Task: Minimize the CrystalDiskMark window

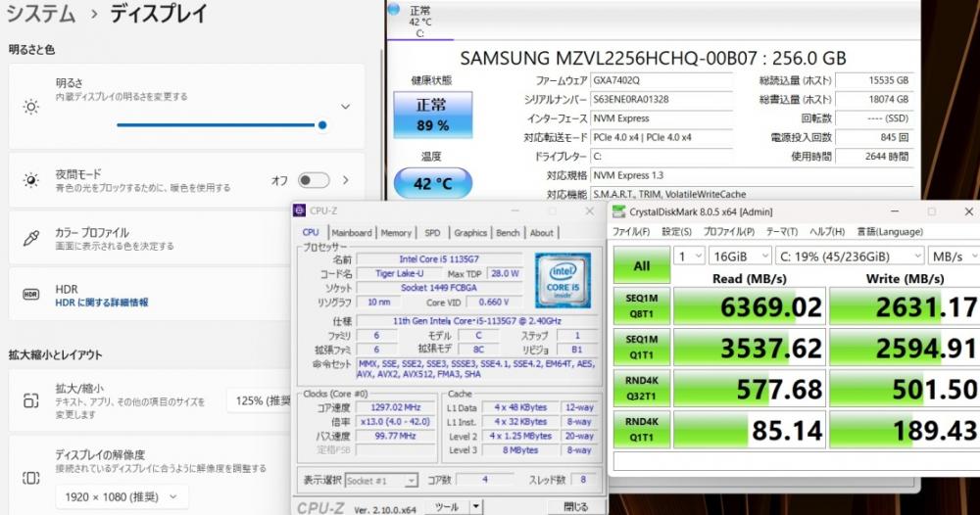Action: (895, 211)
